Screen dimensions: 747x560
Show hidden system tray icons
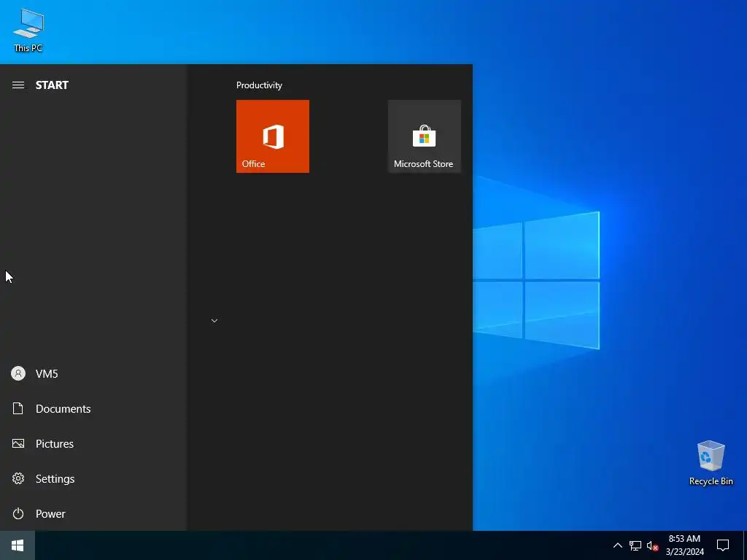pos(617,545)
